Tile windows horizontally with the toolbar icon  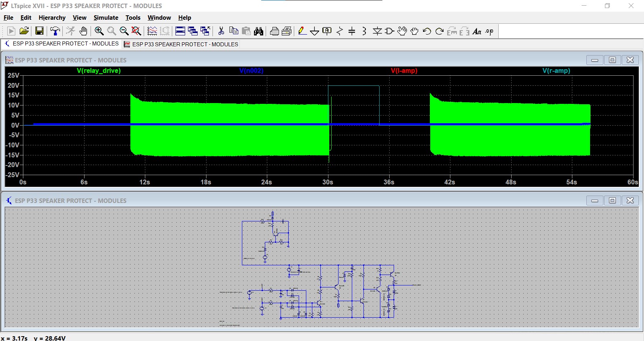(x=180, y=31)
